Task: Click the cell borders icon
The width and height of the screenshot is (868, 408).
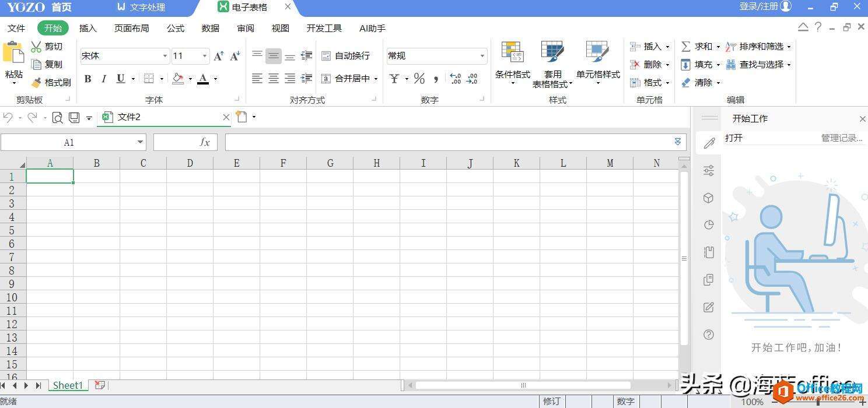Action: click(x=149, y=79)
